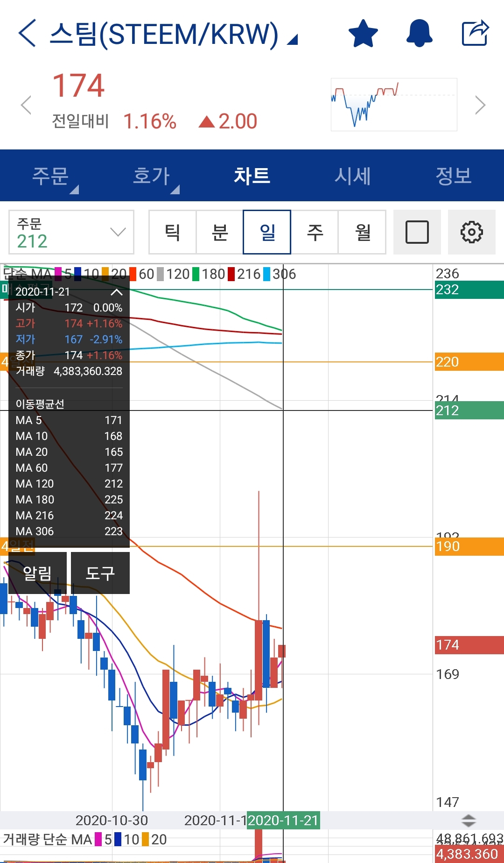504x863 pixels.
Task: Tap the 알림 button
Action: tap(37, 573)
